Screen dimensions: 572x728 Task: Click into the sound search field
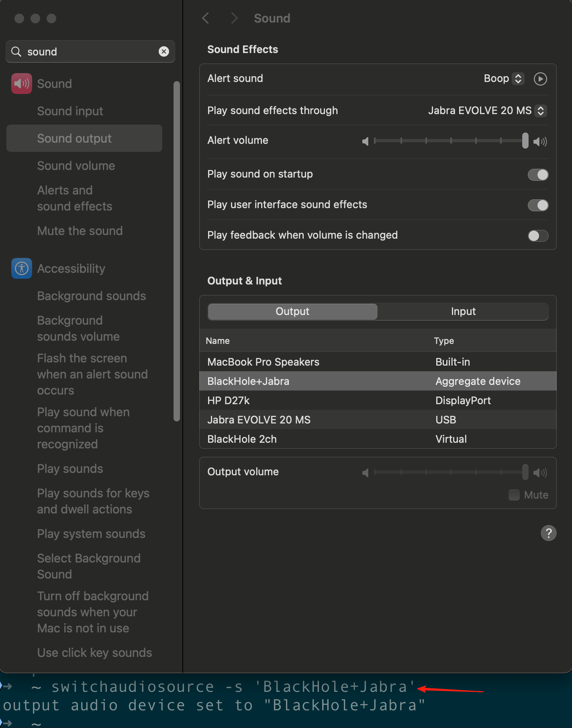pos(90,51)
